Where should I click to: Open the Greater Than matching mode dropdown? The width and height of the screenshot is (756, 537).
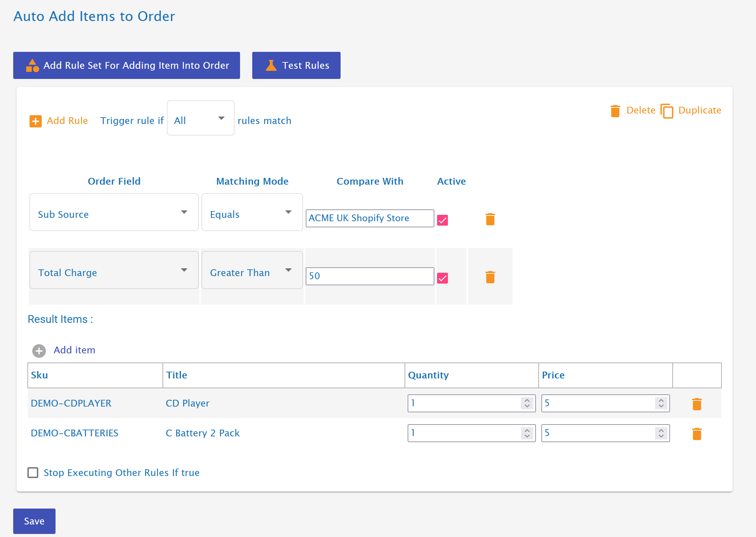[x=252, y=270]
